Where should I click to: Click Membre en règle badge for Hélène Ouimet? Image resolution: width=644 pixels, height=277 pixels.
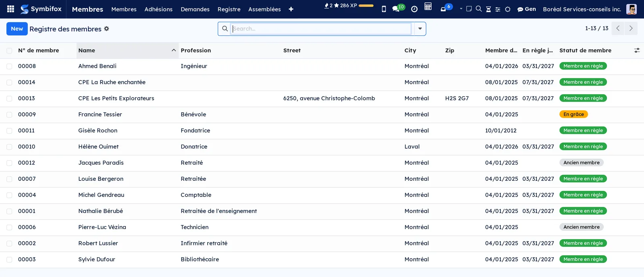[583, 147]
